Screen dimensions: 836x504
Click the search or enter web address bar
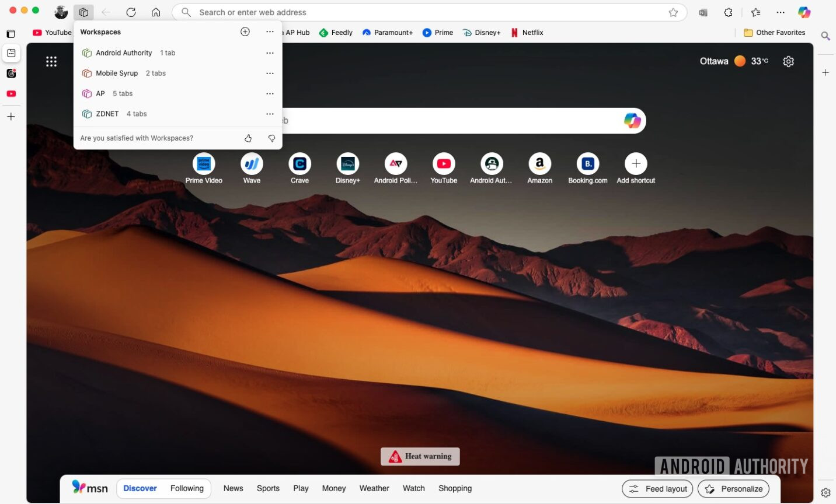[x=409, y=12]
